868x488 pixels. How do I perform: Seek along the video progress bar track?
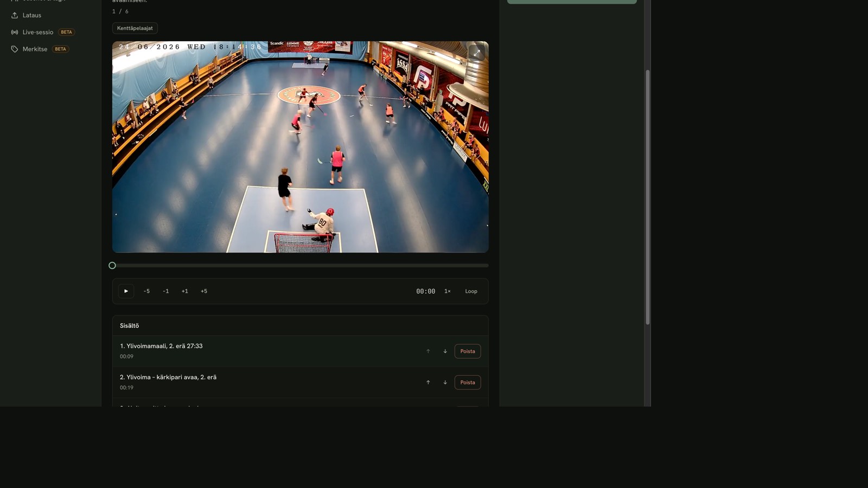pyautogui.click(x=300, y=266)
